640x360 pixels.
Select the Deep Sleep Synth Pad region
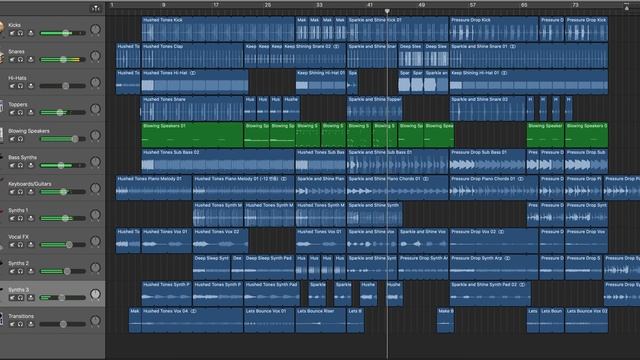coord(269,267)
